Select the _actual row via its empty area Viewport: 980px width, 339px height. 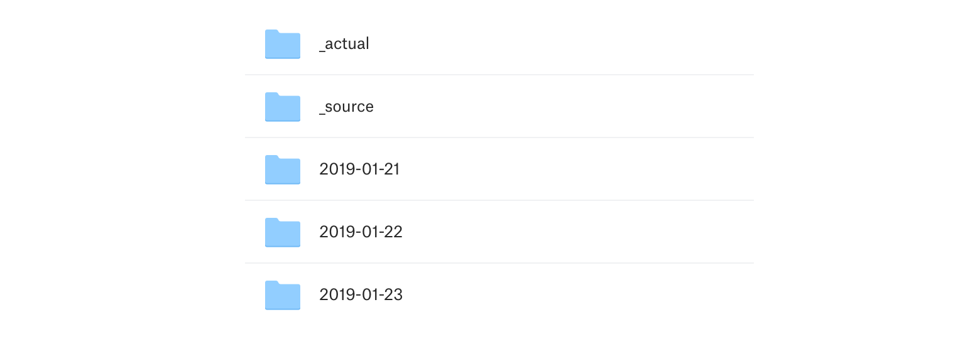click(565, 44)
